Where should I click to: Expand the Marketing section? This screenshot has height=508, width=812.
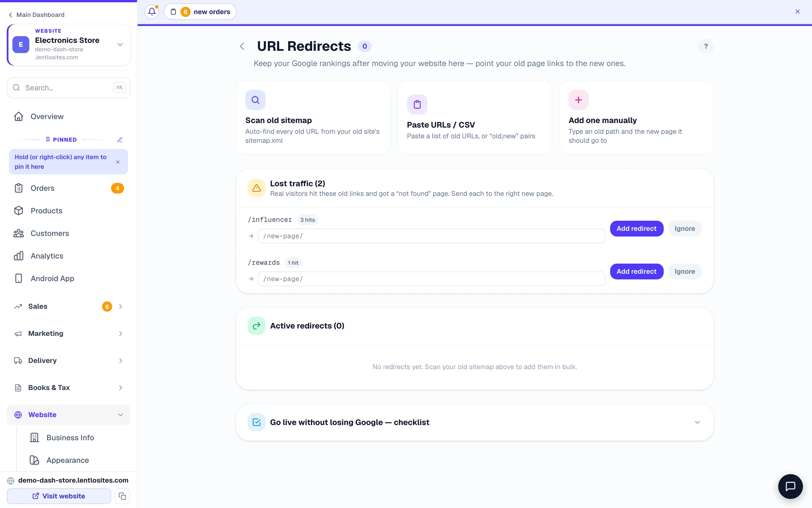pos(69,334)
